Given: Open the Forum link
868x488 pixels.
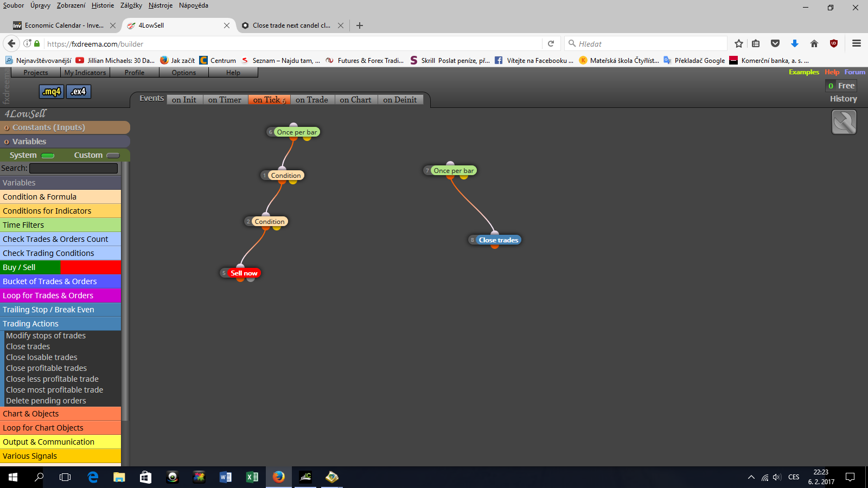Looking at the screenshot, I should click(854, 72).
